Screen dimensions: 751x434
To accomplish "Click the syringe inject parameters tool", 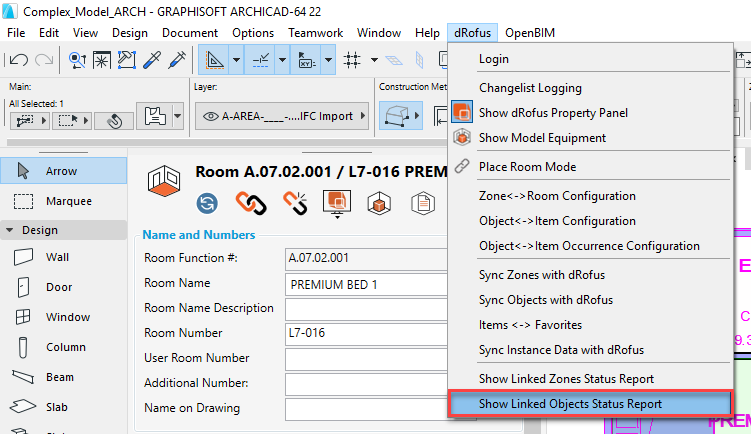I will (177, 60).
